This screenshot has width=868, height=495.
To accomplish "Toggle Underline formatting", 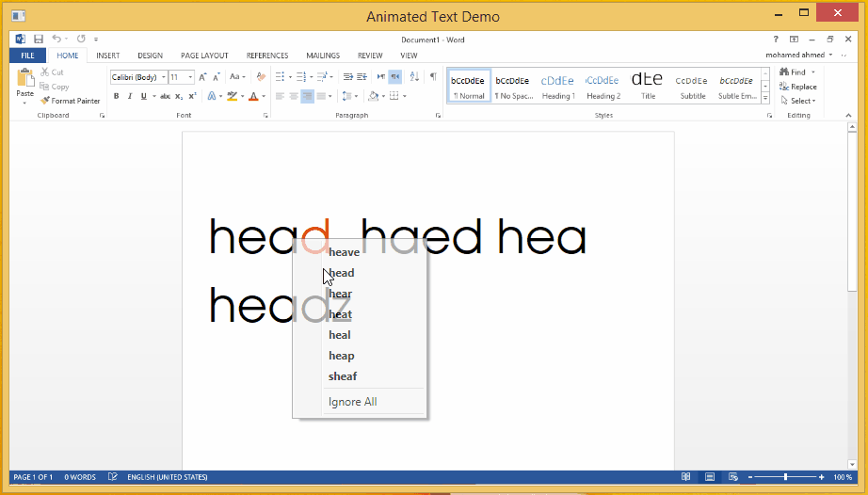I will tap(144, 96).
